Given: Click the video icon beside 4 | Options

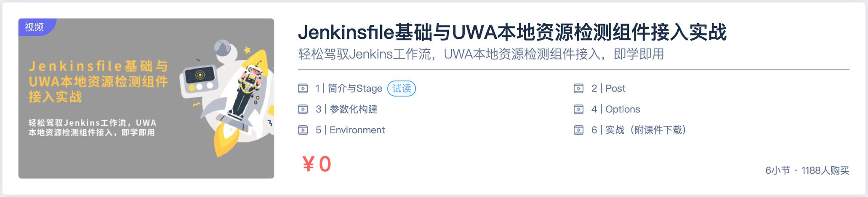Looking at the screenshot, I should (x=579, y=109).
